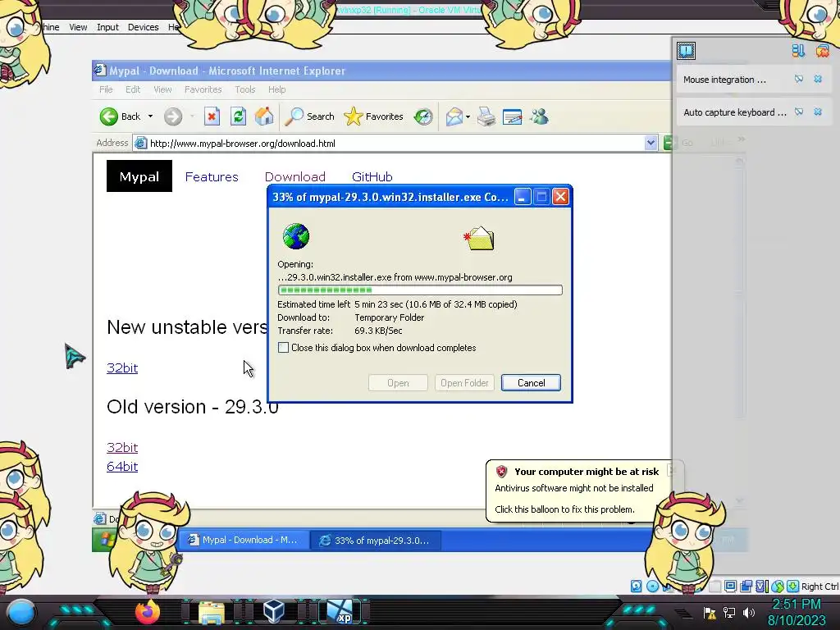Expand the Back button history dropdown arrow
The image size is (840, 630).
point(151,116)
